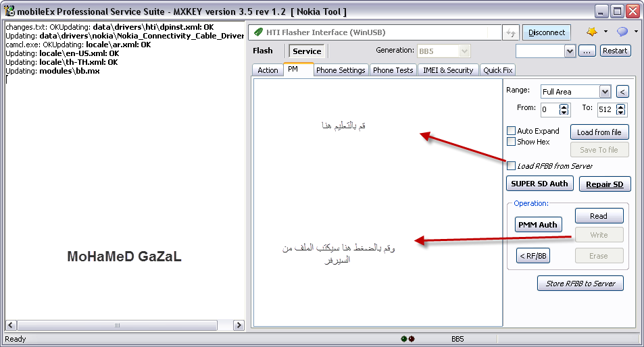Click the 'Updating: locale\th-TH.xml: OK' log line
The image size is (644, 347).
[x=61, y=62]
